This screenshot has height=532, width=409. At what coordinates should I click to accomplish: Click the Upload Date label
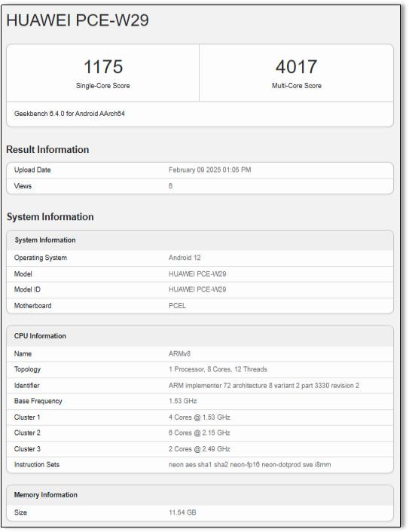32,170
